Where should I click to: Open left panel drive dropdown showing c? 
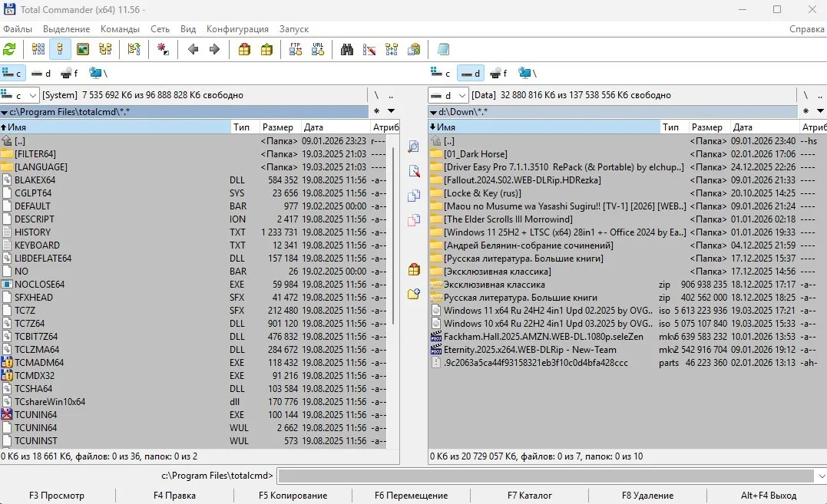coord(20,95)
